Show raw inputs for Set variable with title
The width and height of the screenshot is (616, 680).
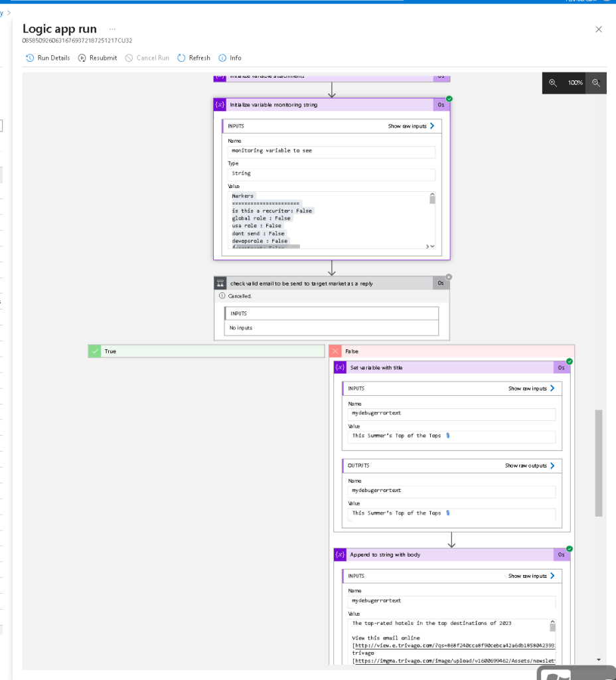coord(532,388)
